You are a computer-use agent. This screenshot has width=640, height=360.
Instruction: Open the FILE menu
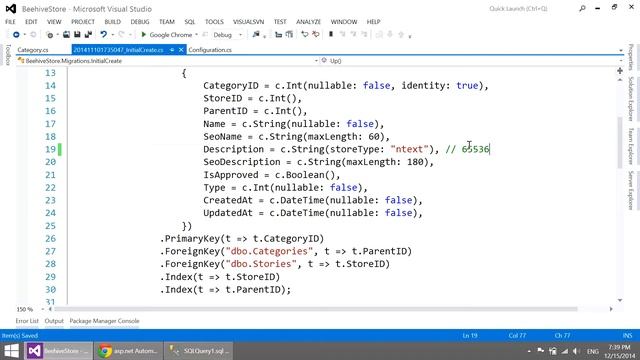10,22
